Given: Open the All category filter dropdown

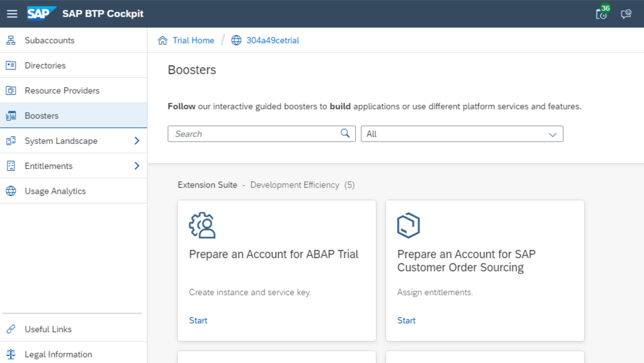Looking at the screenshot, I should point(462,134).
